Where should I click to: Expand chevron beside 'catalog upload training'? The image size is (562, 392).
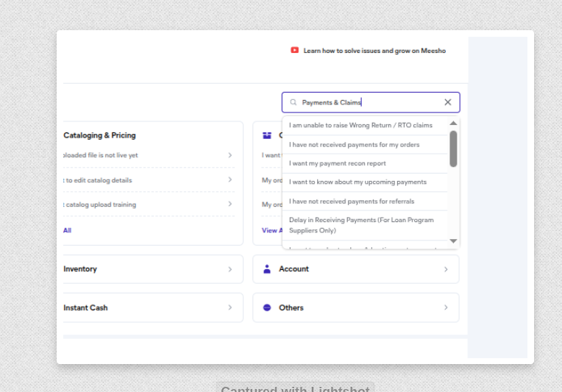coord(230,204)
